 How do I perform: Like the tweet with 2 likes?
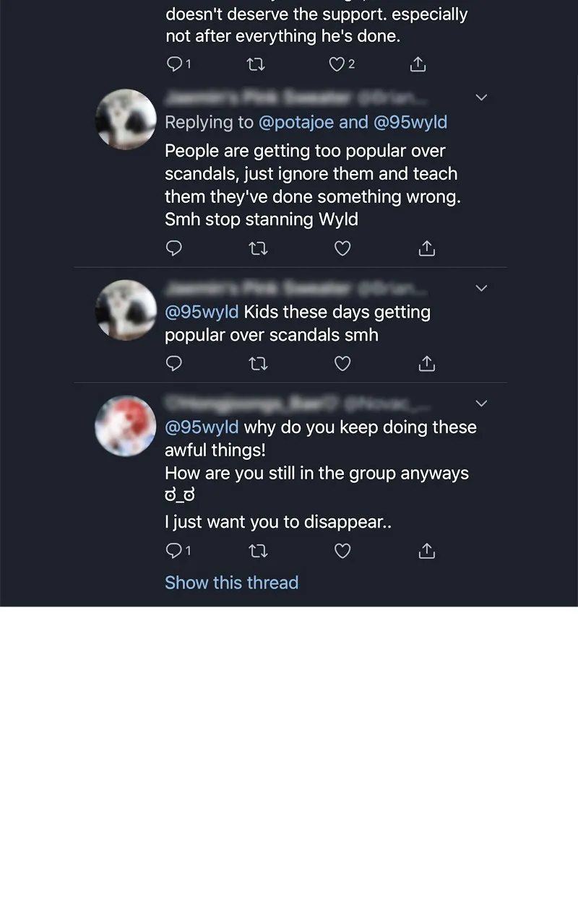click(337, 64)
